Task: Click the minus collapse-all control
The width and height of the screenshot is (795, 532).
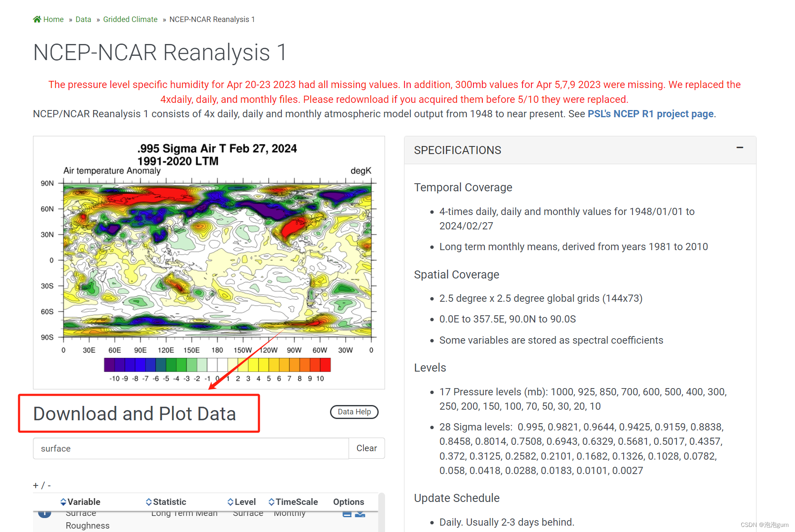Action: (x=49, y=485)
